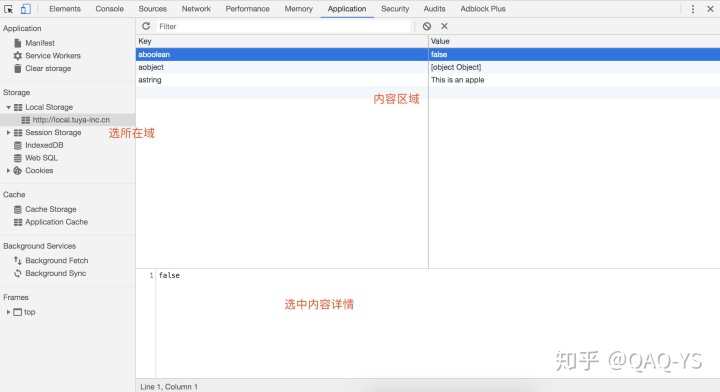Click the refresh storage icon
Viewport: 720px width, 392px height.
(146, 26)
